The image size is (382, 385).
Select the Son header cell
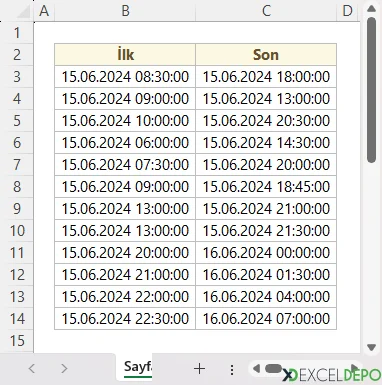[x=266, y=54]
